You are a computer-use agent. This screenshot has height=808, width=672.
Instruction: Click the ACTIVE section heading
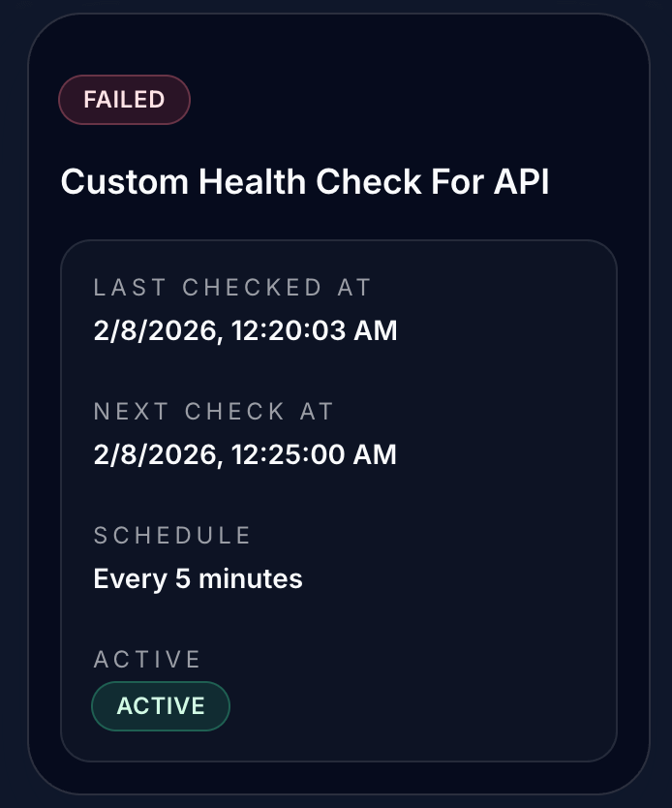pyautogui.click(x=147, y=659)
